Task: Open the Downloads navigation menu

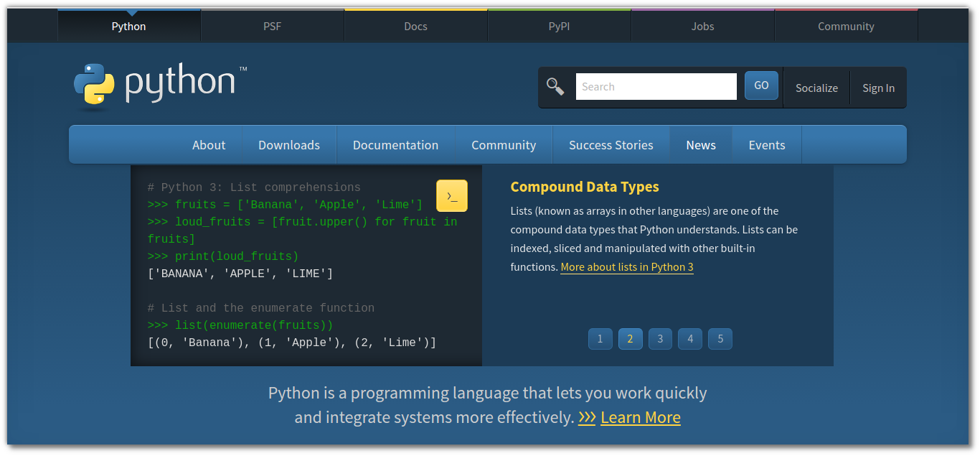Action: click(289, 145)
